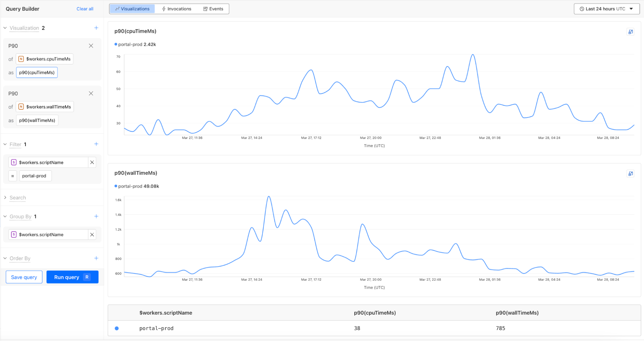Remove $workers.scriptName from Group By
Image resolution: width=644 pixels, height=341 pixels.
[92, 234]
